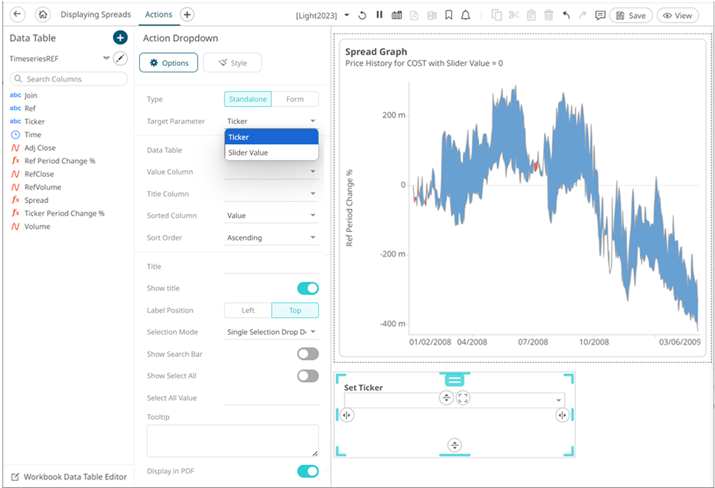Open the Style settings button
The image size is (715, 488).
[x=232, y=63]
